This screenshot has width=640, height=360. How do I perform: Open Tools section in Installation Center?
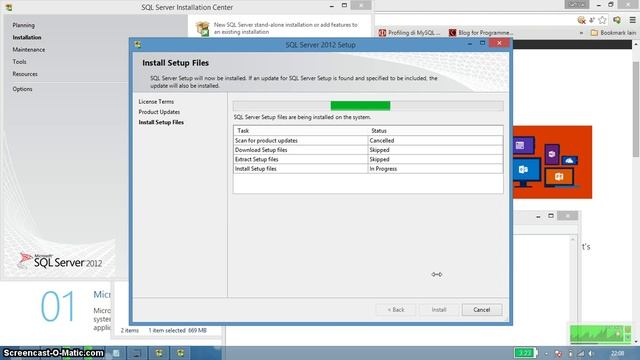pyautogui.click(x=19, y=62)
